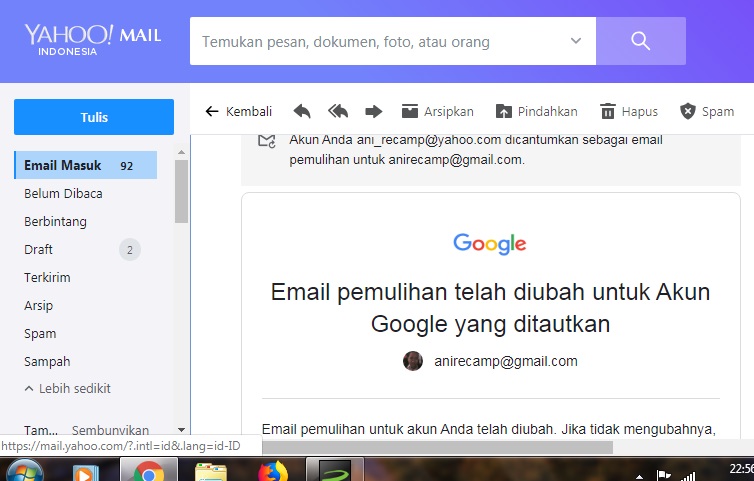
Task: Click the Yahoo Mail Indonesia logo
Action: pyautogui.click(x=93, y=39)
